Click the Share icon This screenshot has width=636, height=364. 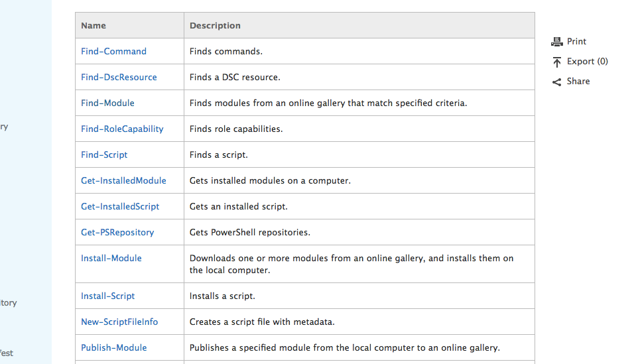click(557, 82)
